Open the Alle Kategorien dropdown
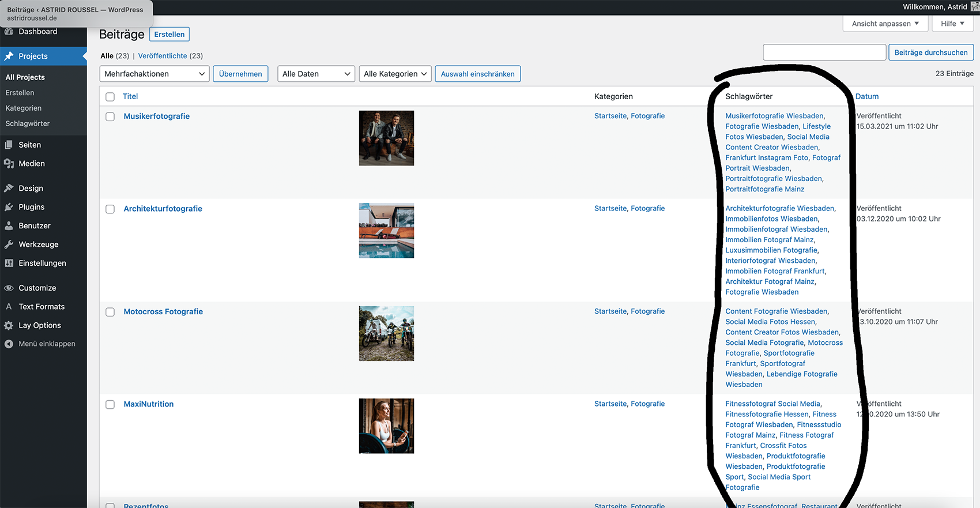Screen dimensions: 980x508 point(395,74)
